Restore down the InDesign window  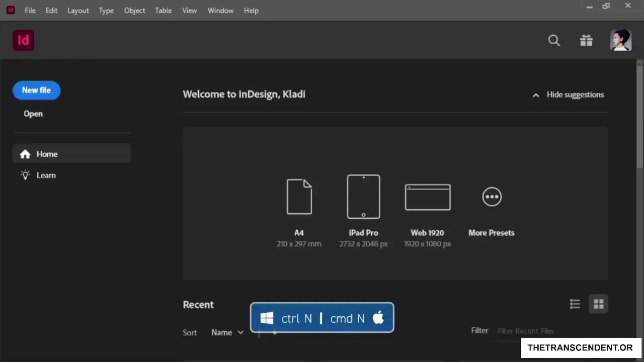[x=606, y=6]
